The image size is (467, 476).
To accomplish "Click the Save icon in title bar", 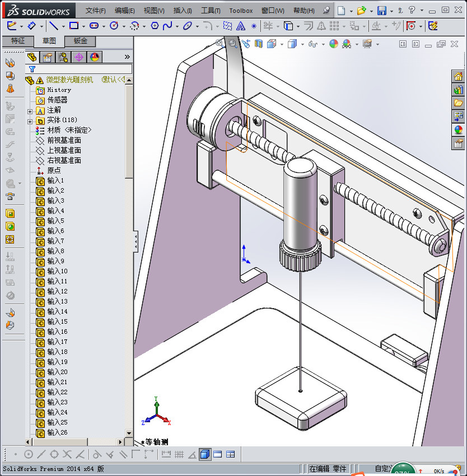I will [381, 11].
